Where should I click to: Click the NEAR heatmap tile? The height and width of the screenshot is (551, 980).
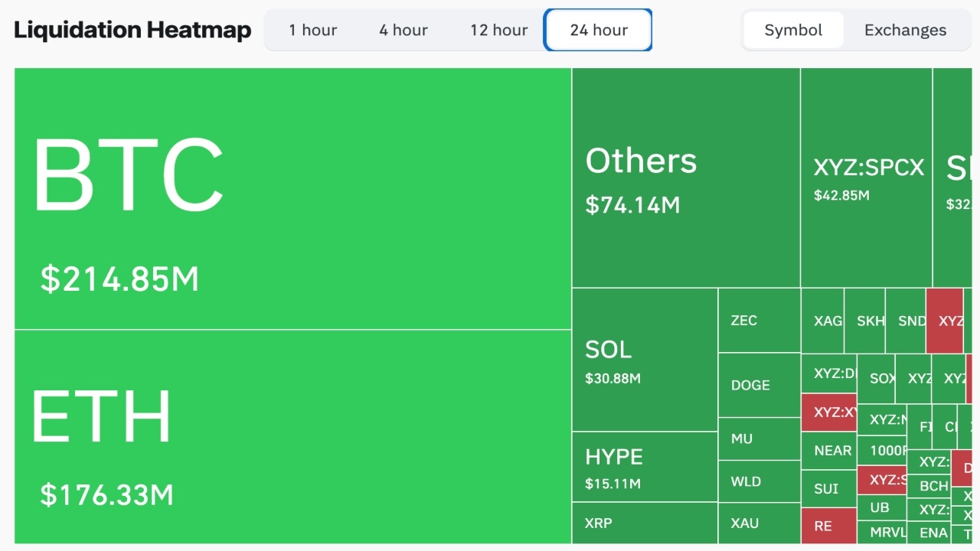click(829, 451)
